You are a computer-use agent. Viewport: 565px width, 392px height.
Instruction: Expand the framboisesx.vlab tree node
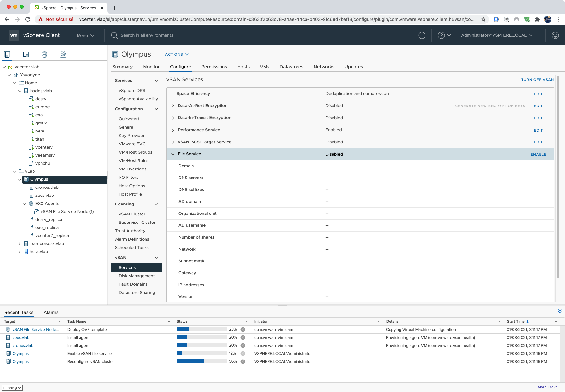point(20,244)
